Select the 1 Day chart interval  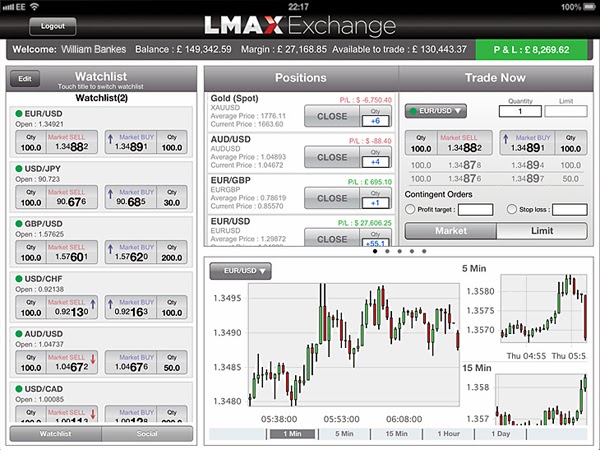[x=501, y=434]
